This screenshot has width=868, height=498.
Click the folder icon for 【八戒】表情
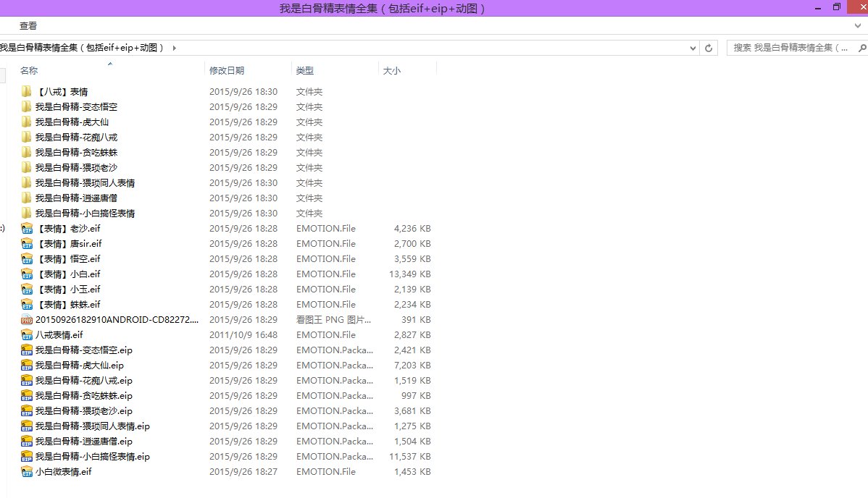point(27,92)
